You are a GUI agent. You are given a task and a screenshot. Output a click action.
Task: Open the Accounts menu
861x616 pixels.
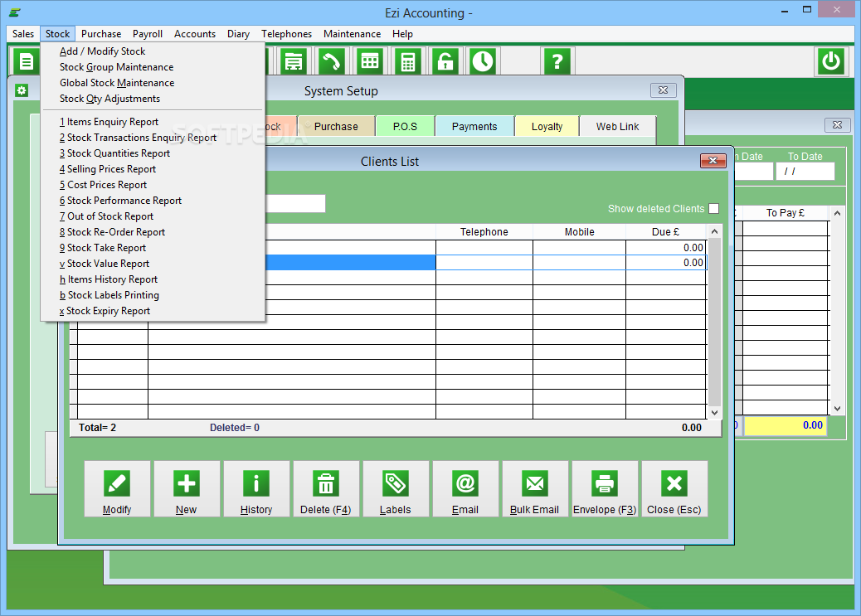195,34
